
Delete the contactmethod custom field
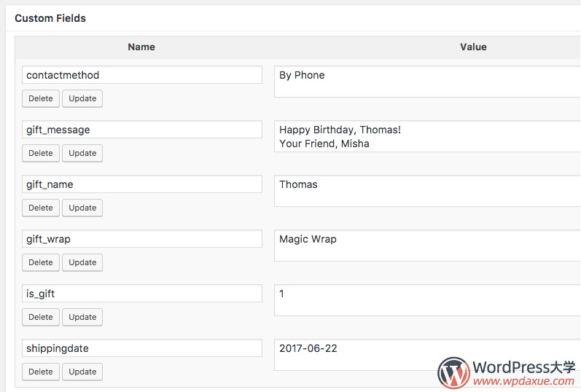41,98
